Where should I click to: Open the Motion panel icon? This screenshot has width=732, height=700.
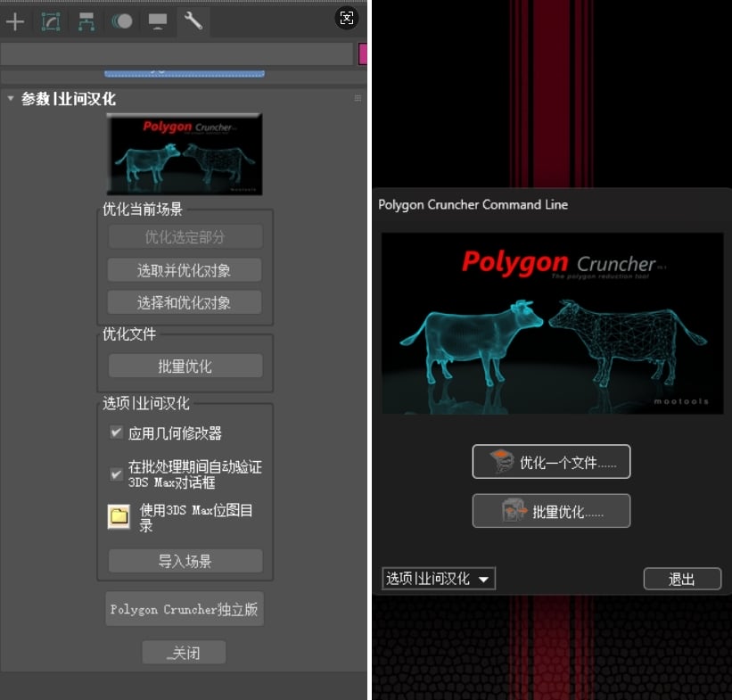pos(122,21)
